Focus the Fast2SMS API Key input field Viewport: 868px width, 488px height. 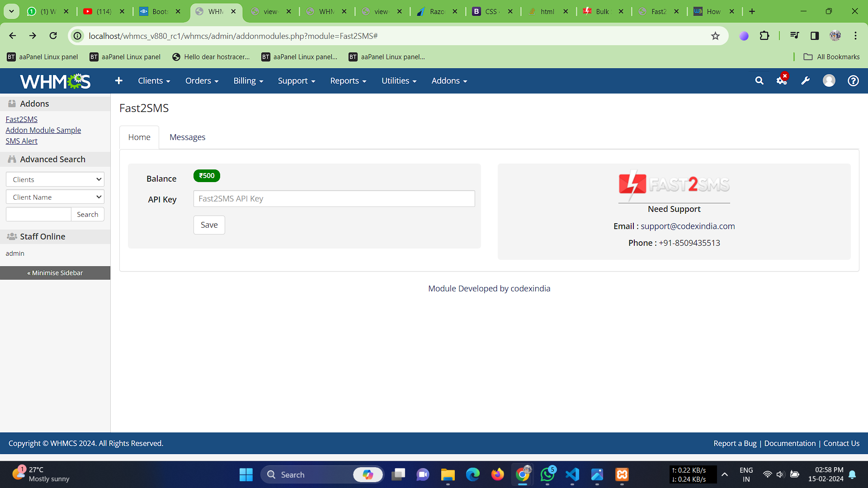pyautogui.click(x=334, y=199)
